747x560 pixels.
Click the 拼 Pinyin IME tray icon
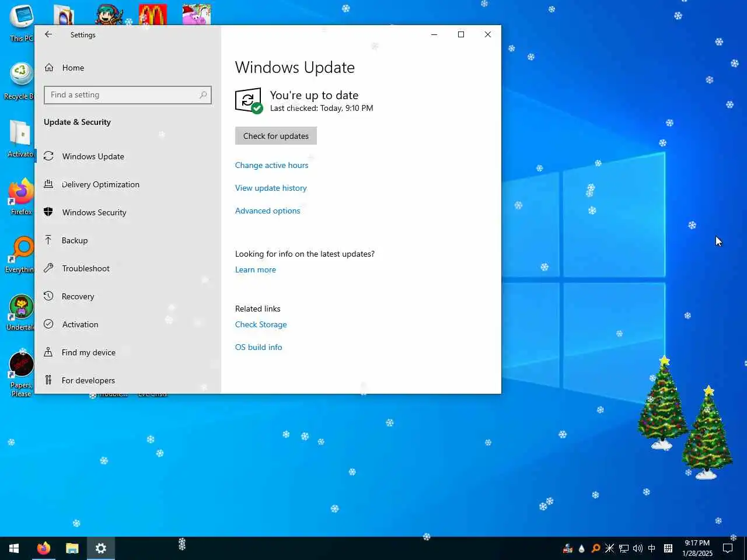(668, 548)
